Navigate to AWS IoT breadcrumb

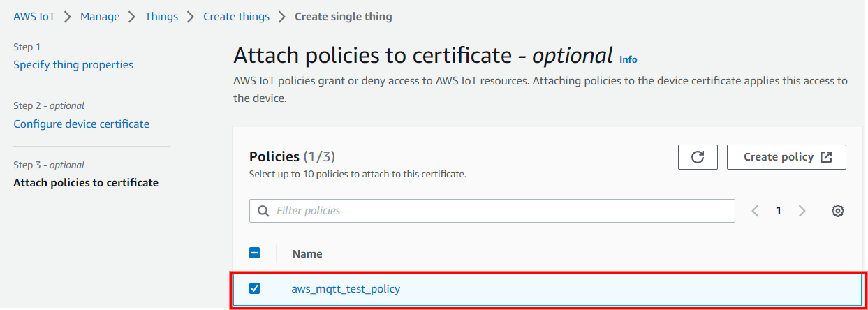(34, 16)
